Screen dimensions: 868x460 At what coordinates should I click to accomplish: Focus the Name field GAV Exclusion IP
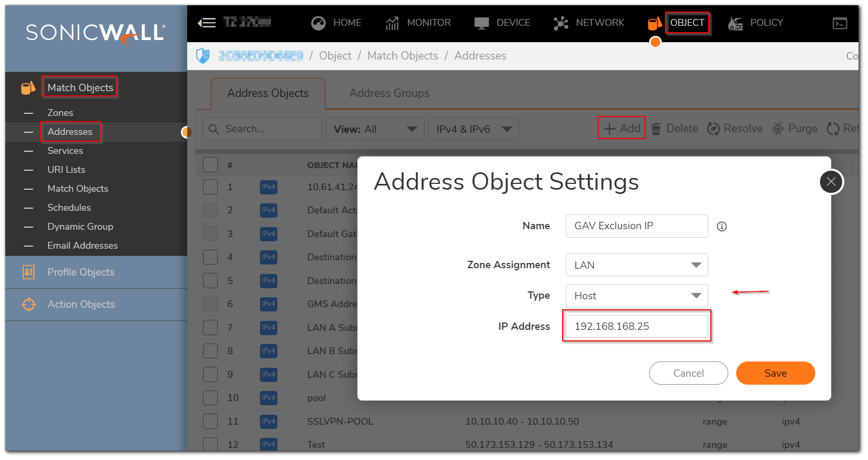click(636, 226)
